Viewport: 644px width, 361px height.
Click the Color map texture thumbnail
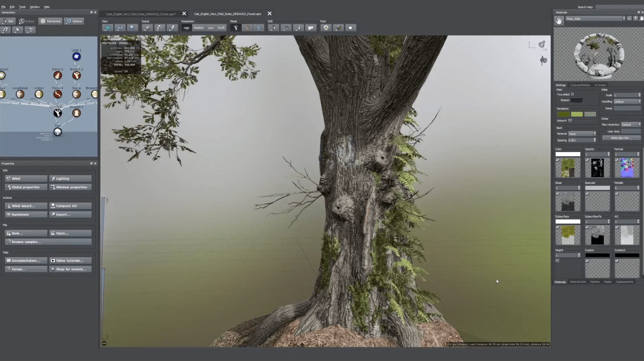click(568, 168)
